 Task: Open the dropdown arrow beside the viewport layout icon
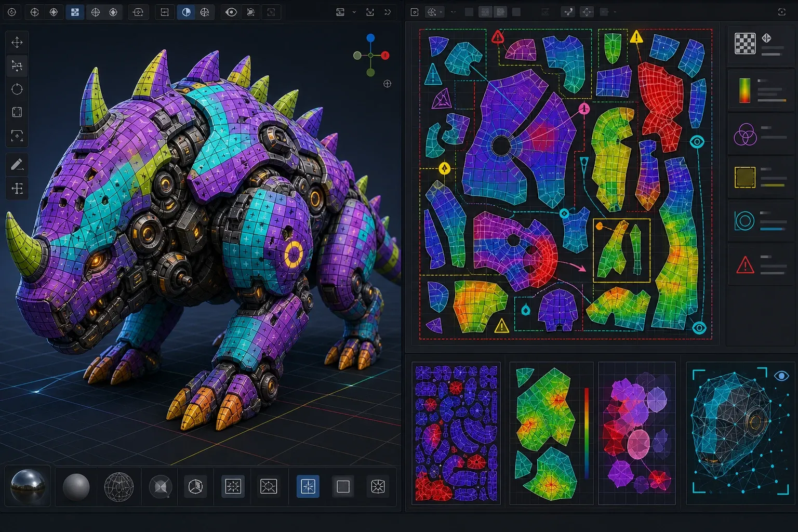point(354,12)
